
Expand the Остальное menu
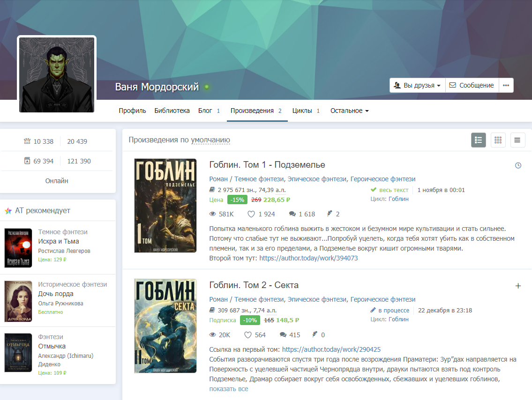tap(349, 111)
